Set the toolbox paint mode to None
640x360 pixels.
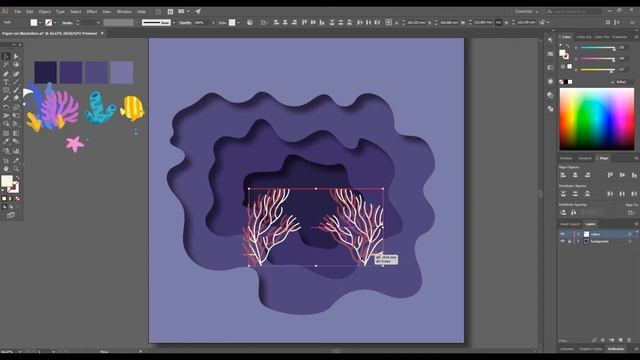pyautogui.click(x=18, y=198)
